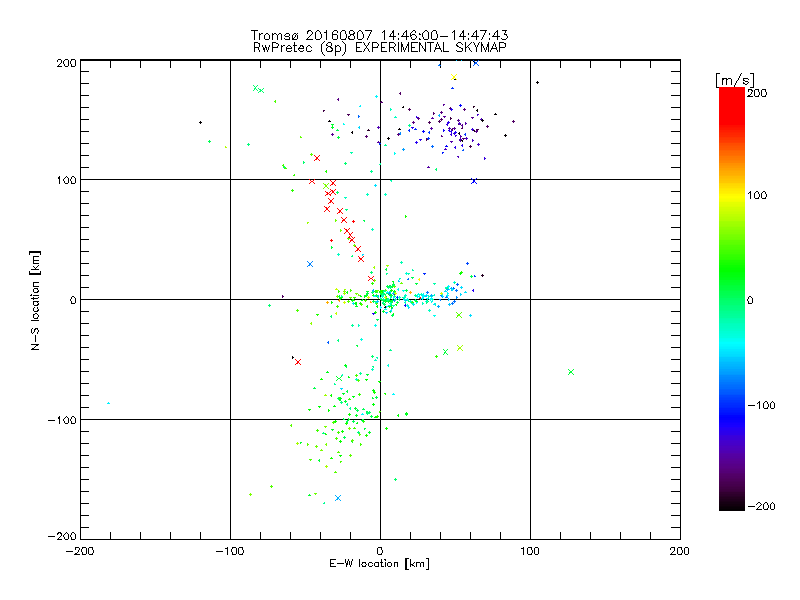Click the E-W axis tick label "−100"
This screenshot has width=800, height=600.
[230, 551]
